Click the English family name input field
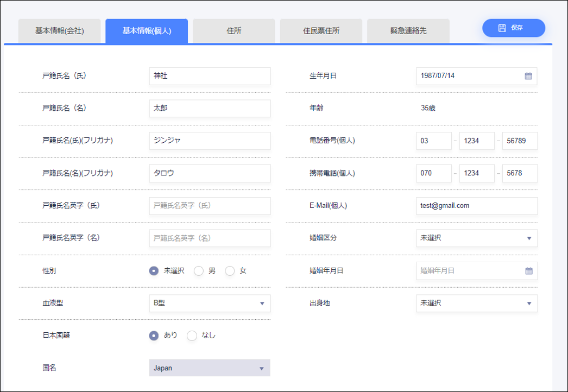568x392 pixels. 210,206
